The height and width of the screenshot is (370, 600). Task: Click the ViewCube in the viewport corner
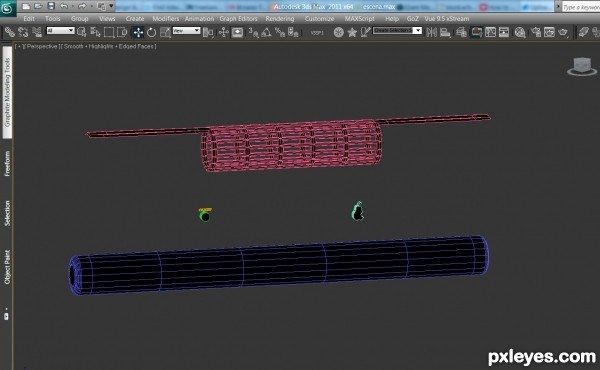(x=582, y=67)
